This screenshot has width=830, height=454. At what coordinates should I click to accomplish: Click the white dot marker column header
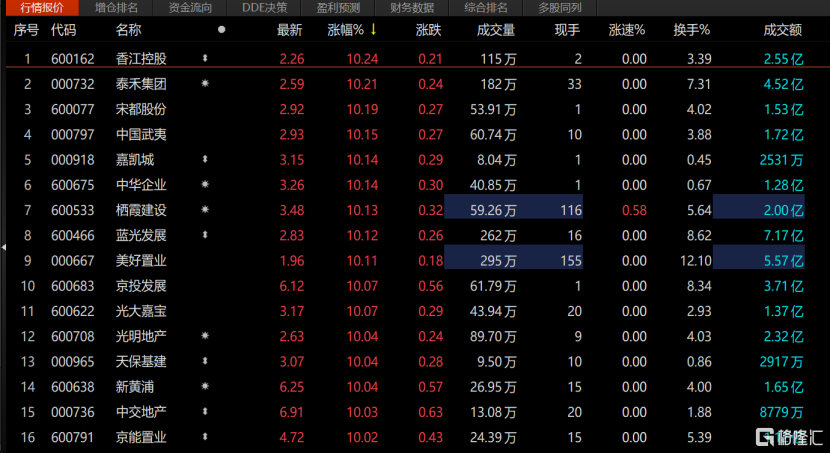(x=221, y=30)
